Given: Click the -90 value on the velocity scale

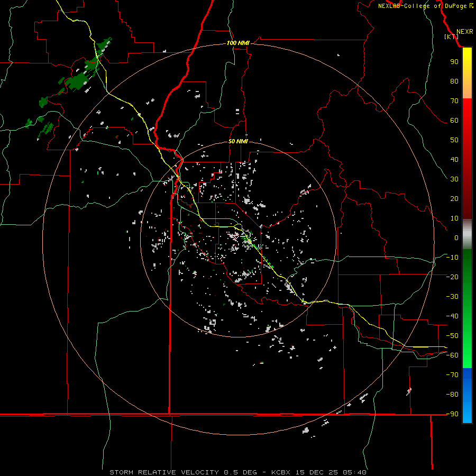Looking at the screenshot, I should [x=452, y=414].
